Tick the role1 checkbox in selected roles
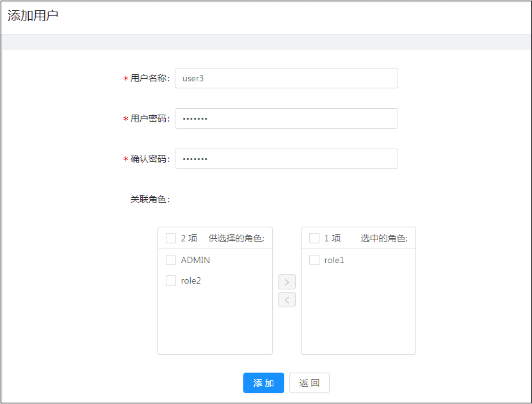532x404 pixels. pyautogui.click(x=314, y=260)
